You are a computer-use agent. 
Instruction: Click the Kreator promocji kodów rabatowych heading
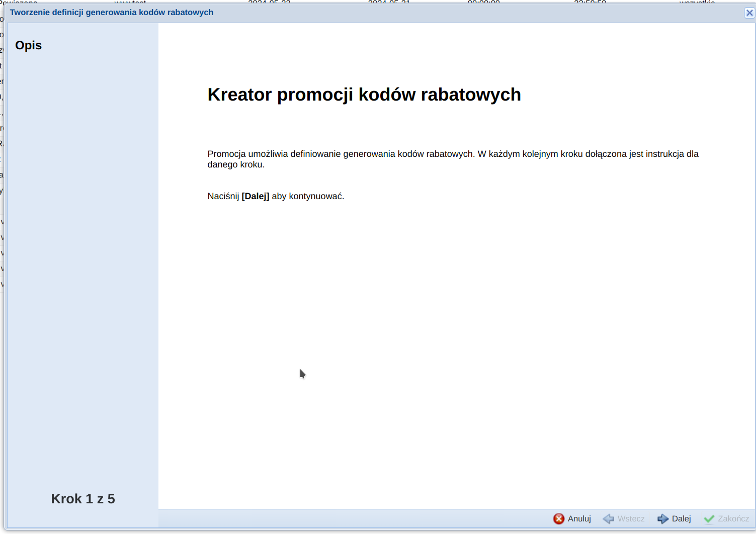coord(364,95)
